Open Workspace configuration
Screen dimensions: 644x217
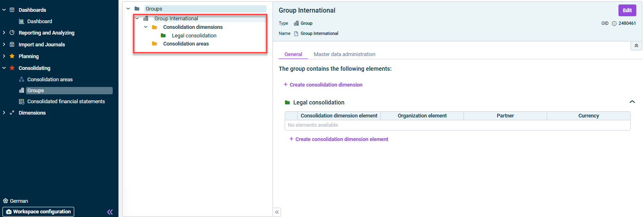click(39, 212)
